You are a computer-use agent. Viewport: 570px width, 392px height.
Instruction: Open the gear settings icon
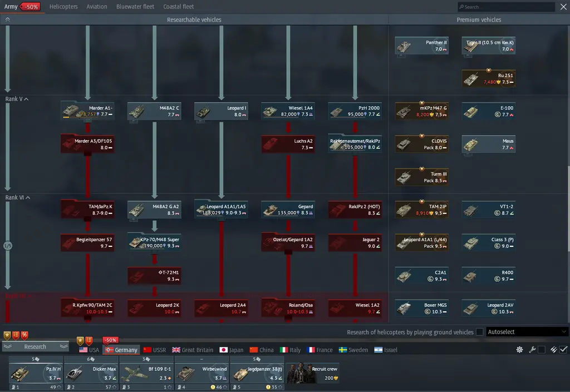(x=520, y=350)
